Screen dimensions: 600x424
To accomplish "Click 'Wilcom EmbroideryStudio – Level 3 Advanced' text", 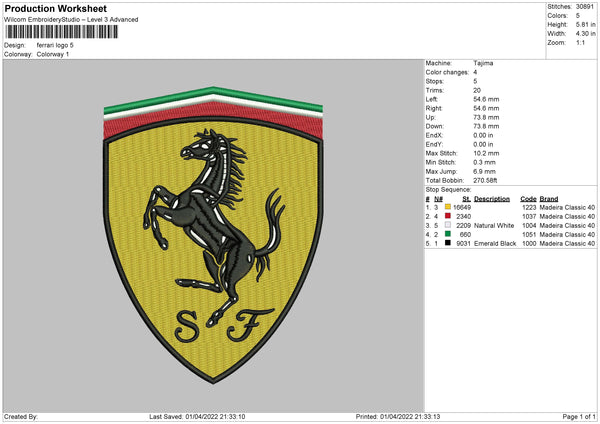I will tap(71, 20).
